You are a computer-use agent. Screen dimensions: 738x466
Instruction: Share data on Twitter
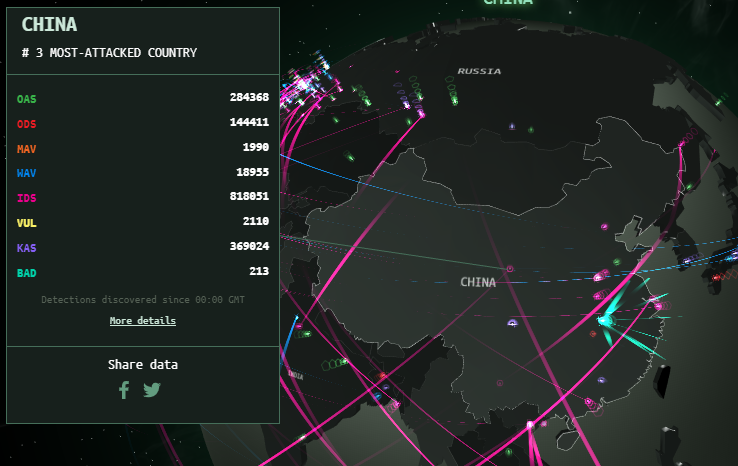coord(152,390)
